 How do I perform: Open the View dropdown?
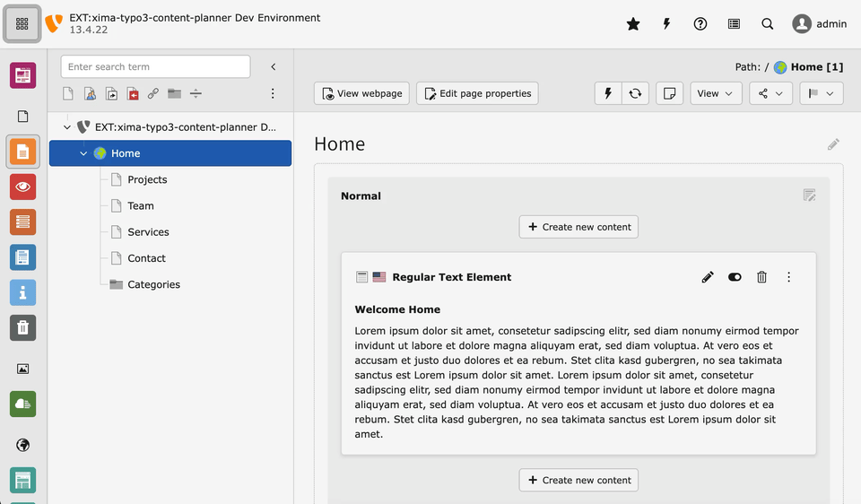coord(716,93)
